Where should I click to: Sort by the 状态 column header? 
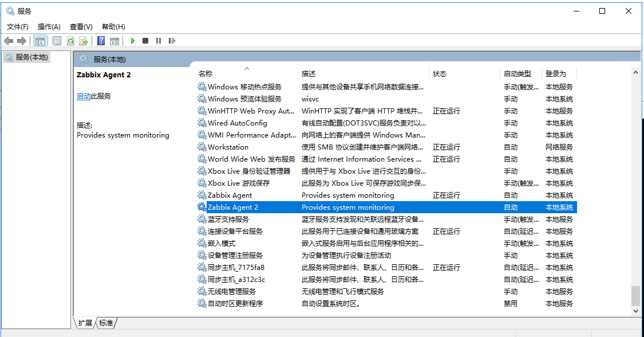click(464, 73)
